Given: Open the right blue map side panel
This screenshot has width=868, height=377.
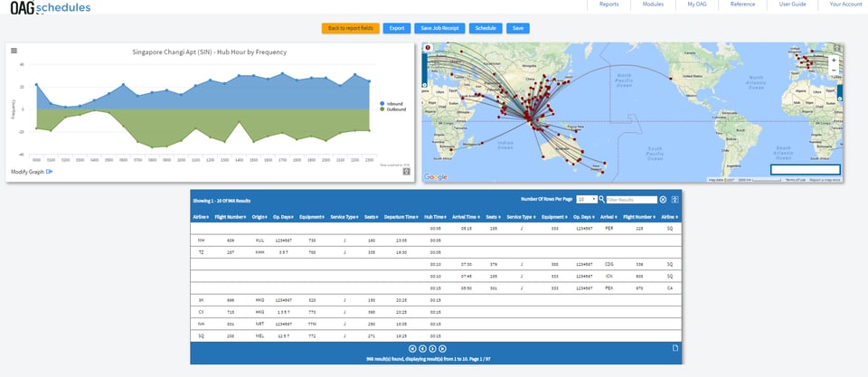Looking at the screenshot, I should [840, 93].
